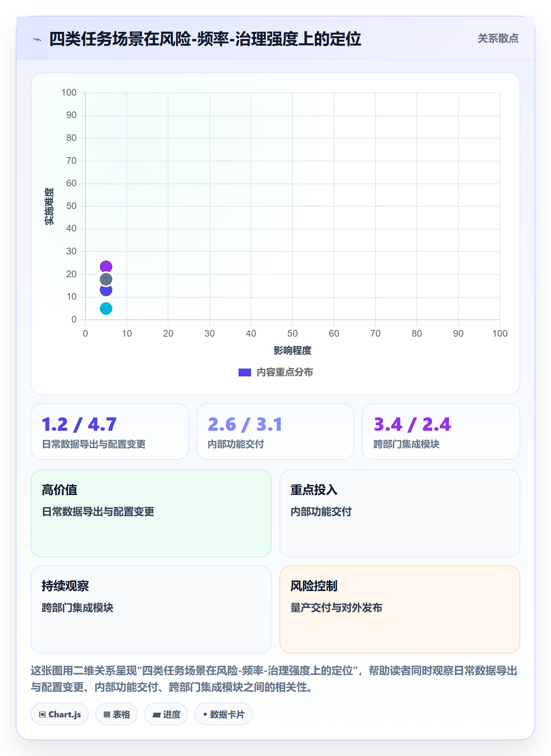Click the indigo point behind the gray one
551x756 pixels.
(106, 292)
